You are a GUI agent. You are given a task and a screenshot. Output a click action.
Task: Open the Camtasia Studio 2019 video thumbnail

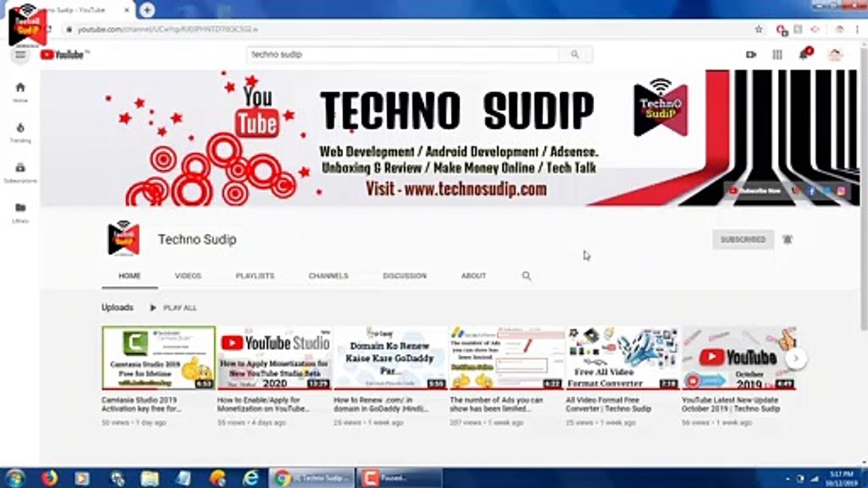pyautogui.click(x=158, y=358)
